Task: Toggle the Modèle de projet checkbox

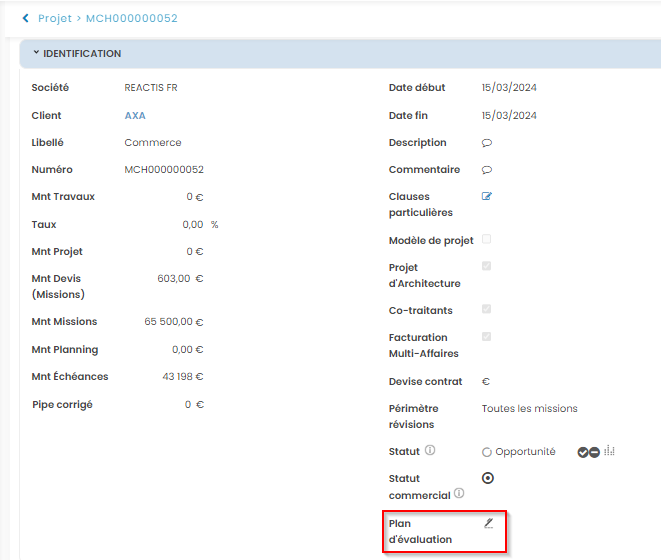Action: [x=487, y=240]
